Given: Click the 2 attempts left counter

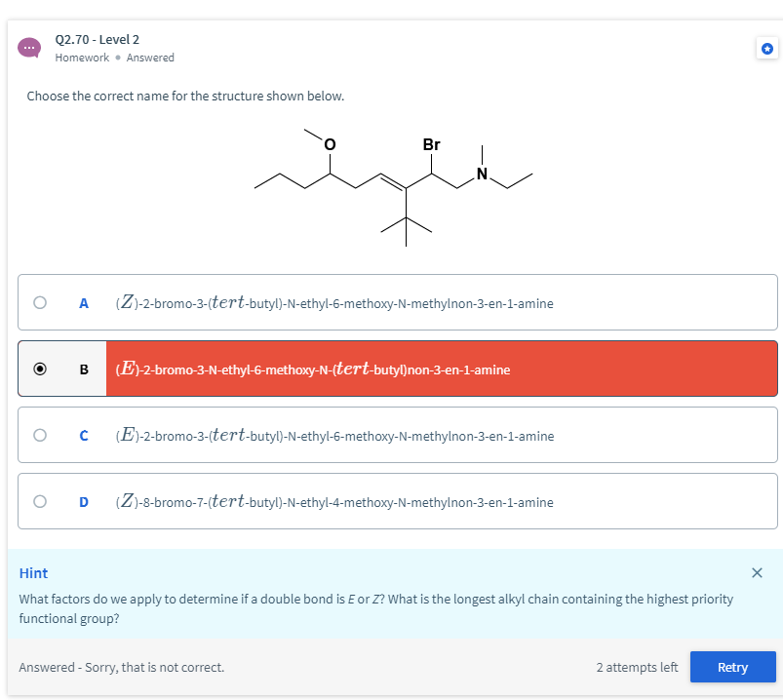Looking at the screenshot, I should pyautogui.click(x=637, y=667).
